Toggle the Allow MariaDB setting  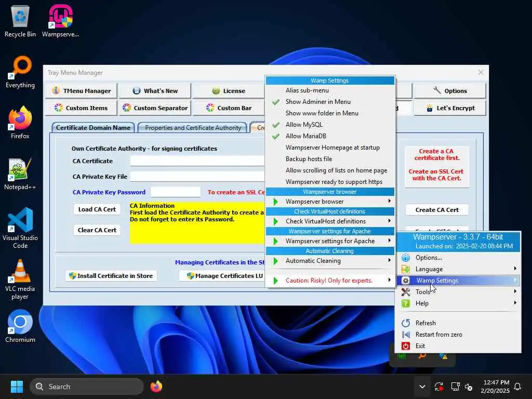click(330, 136)
